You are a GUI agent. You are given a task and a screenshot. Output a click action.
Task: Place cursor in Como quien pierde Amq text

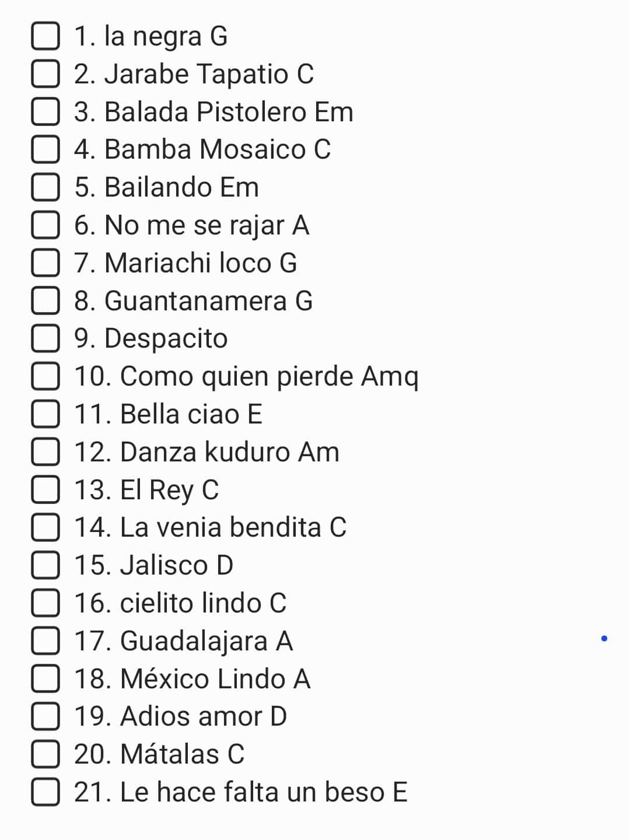pos(246,377)
